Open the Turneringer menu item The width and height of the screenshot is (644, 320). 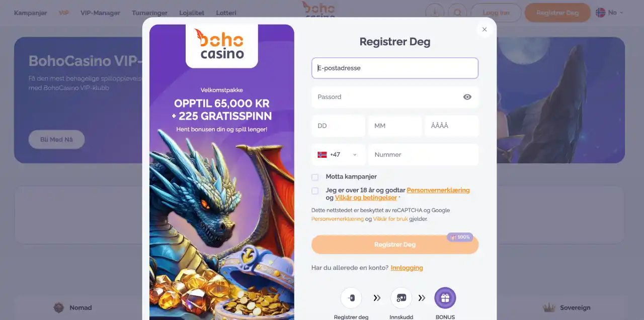(150, 13)
